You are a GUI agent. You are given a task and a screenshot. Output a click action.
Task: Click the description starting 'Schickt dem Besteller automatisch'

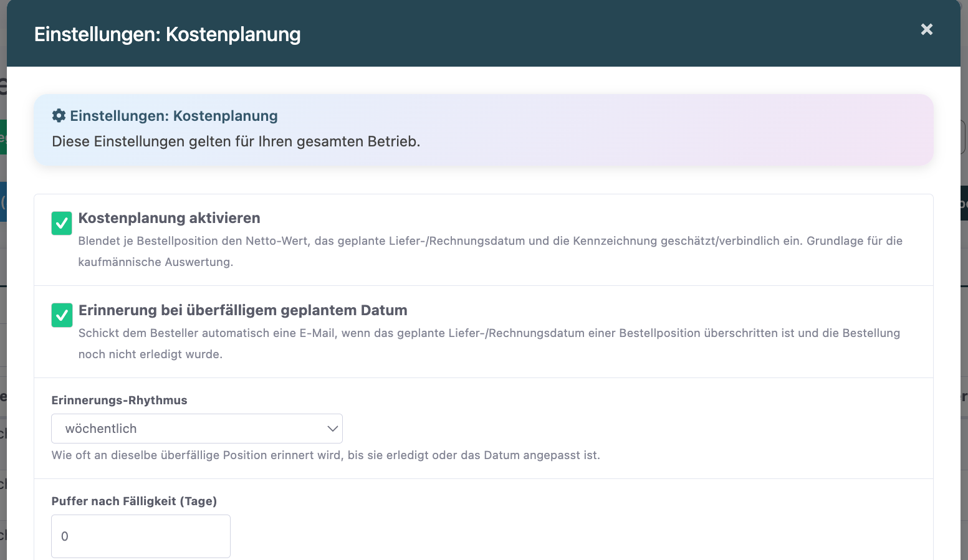tap(489, 343)
